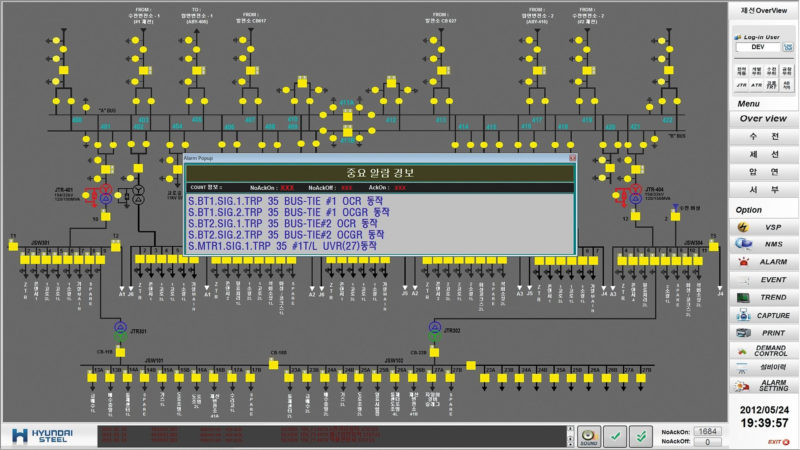
Task: Click the JTR quick button
Action: [x=741, y=85]
